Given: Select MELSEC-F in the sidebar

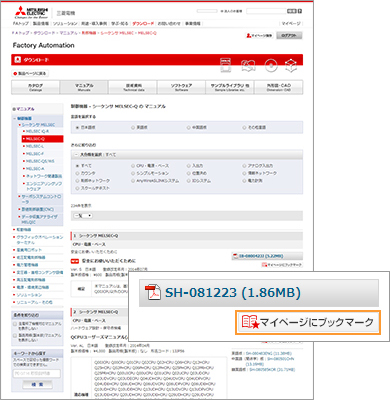Looking at the screenshot, I should (x=35, y=154).
